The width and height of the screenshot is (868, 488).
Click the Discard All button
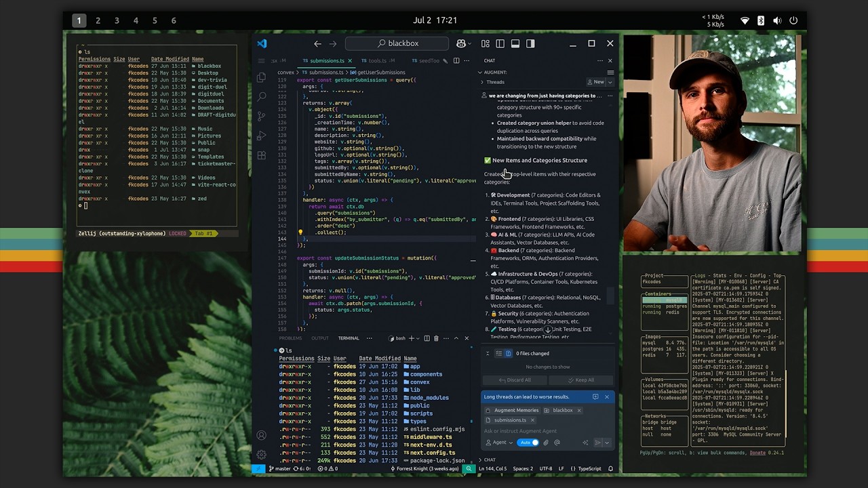coord(515,380)
